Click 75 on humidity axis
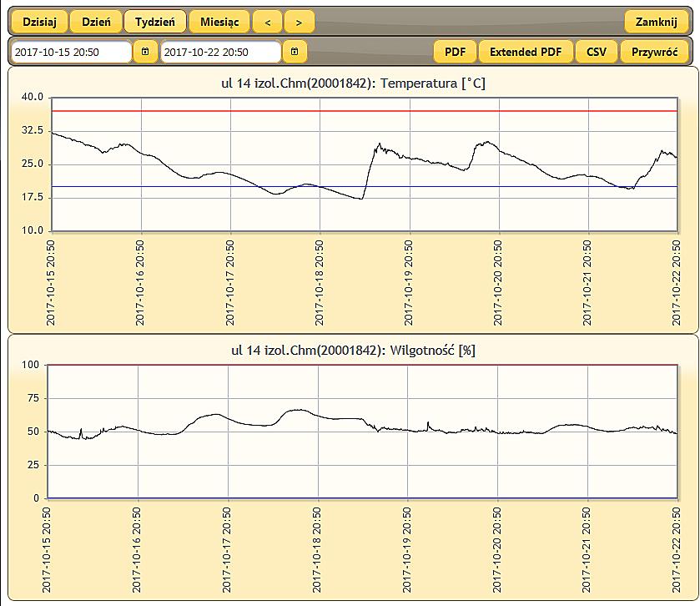This screenshot has height=606, width=700. tap(33, 398)
